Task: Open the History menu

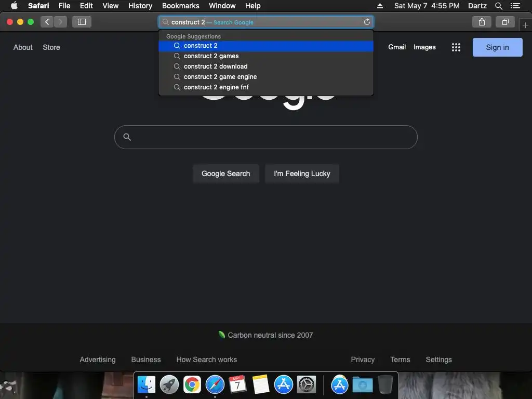Action: point(140,6)
